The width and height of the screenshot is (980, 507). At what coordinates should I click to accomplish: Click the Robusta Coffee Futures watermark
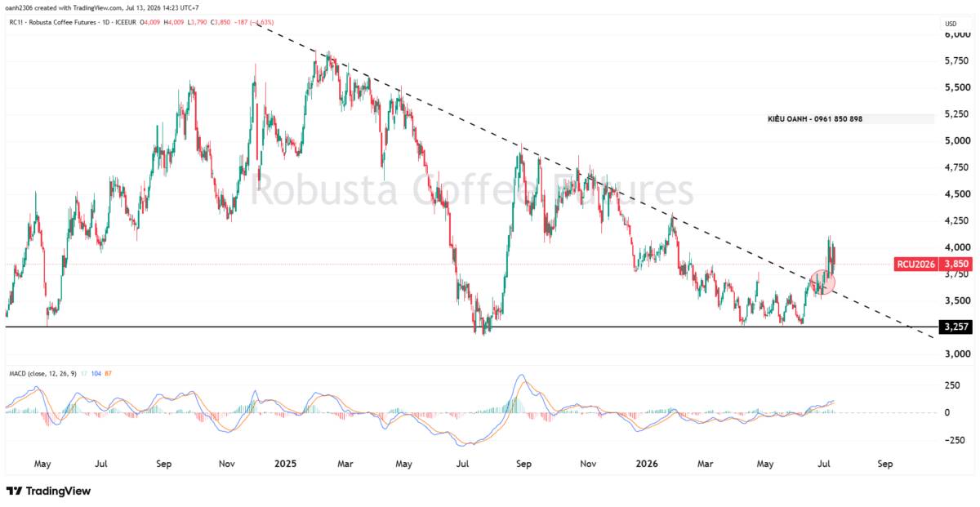pos(473,191)
